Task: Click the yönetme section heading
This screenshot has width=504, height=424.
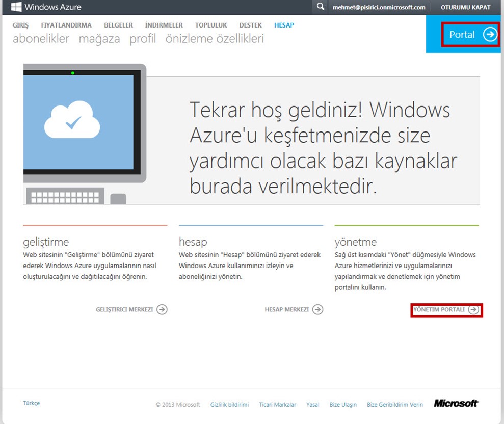Action: tap(356, 242)
